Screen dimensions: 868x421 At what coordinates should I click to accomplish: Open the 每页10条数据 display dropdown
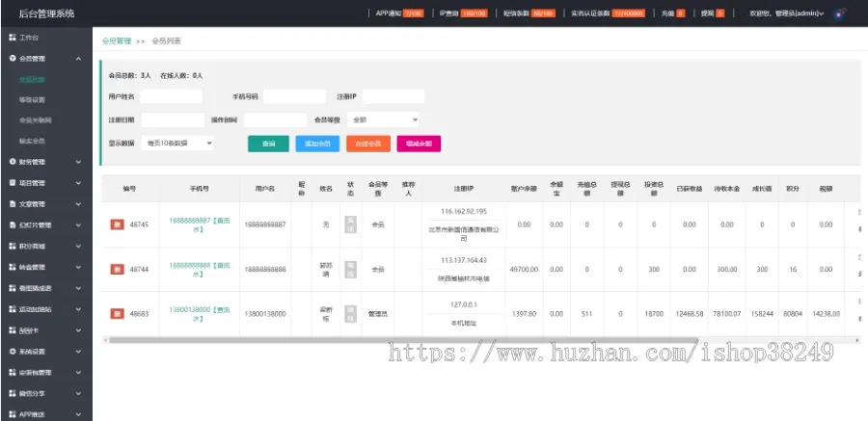pos(177,143)
